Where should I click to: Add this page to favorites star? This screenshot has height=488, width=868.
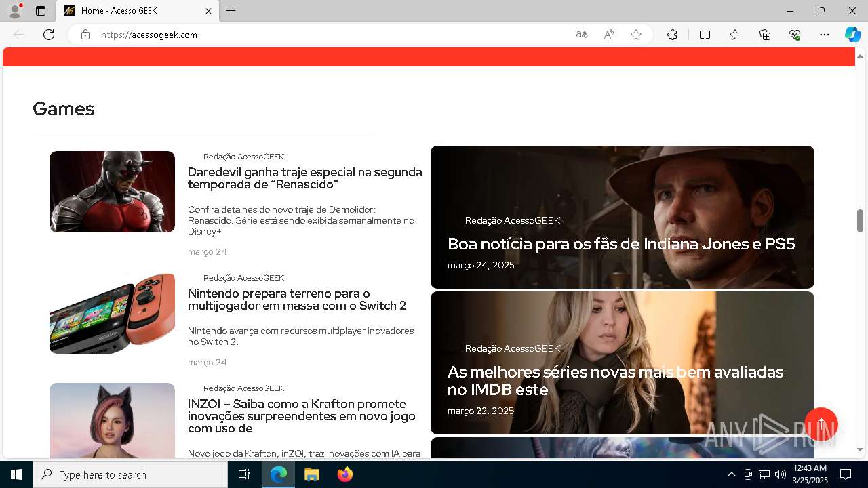(x=636, y=35)
